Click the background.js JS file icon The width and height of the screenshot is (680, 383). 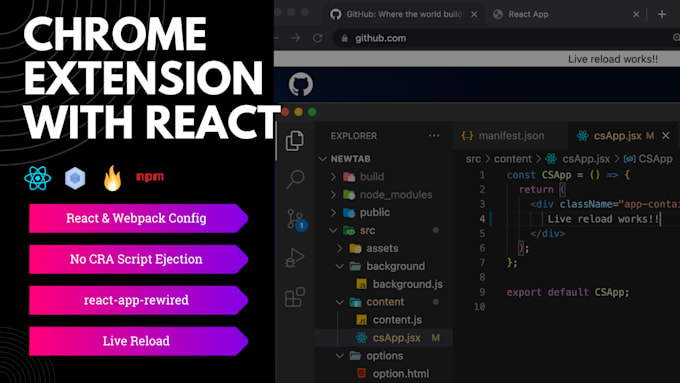coord(361,284)
